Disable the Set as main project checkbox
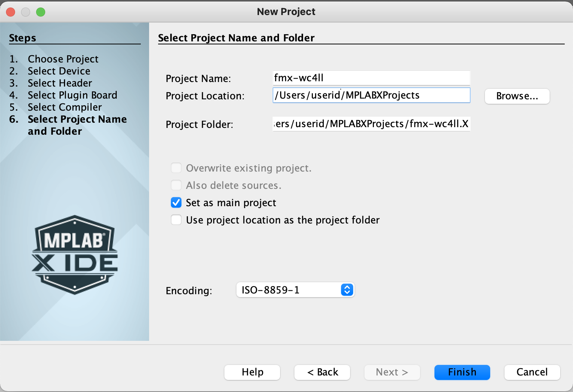Viewport: 573px width, 392px height. [x=176, y=203]
